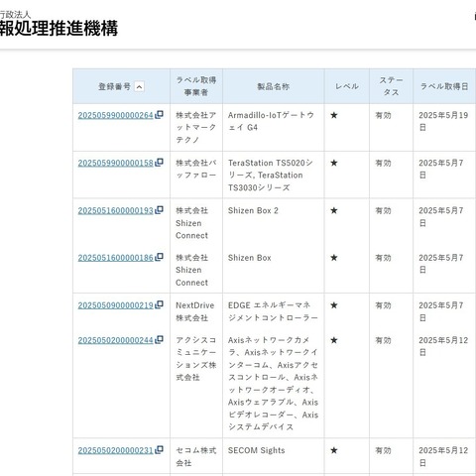Open registration link 202505160000186
Screen dimensions: 476x476
[x=115, y=258]
